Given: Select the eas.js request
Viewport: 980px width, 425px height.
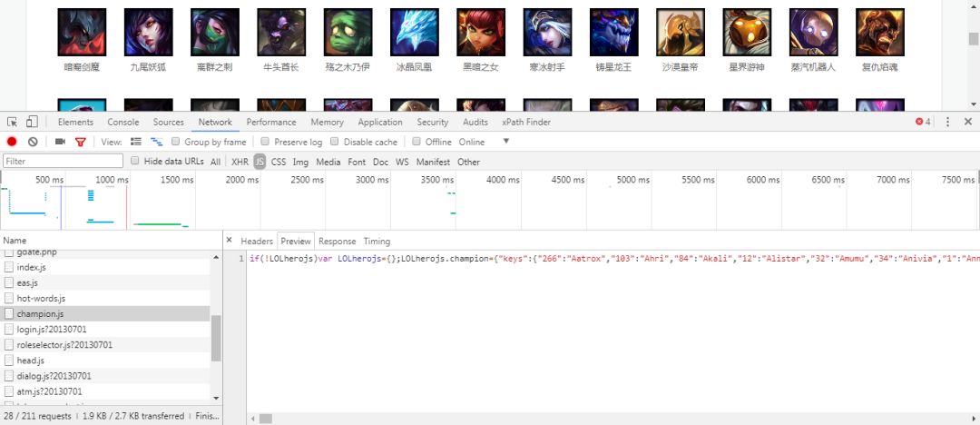Looking at the screenshot, I should tap(106, 283).
